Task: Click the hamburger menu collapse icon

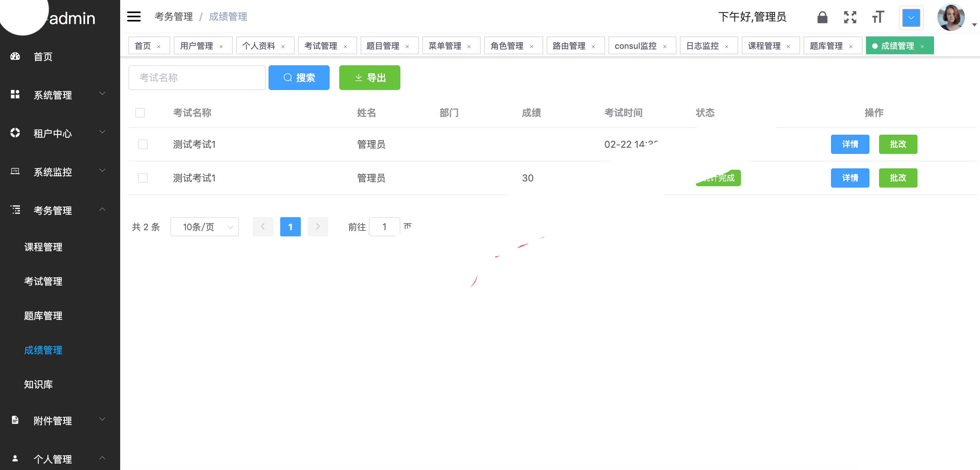Action: pos(134,17)
